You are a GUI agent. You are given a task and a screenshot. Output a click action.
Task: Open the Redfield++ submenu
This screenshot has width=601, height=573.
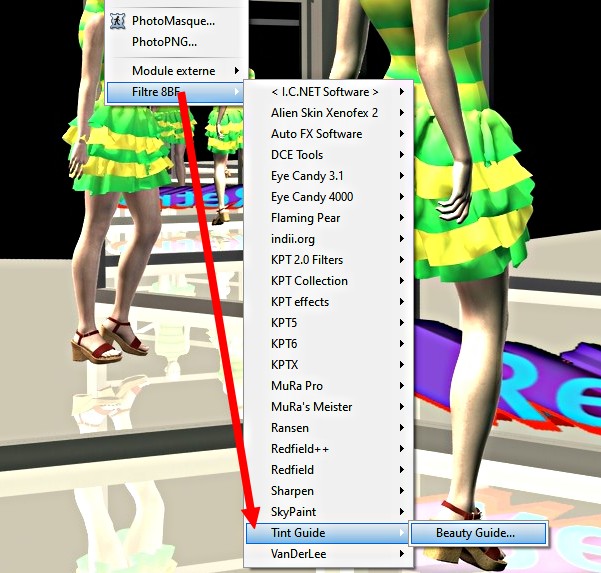coord(328,448)
